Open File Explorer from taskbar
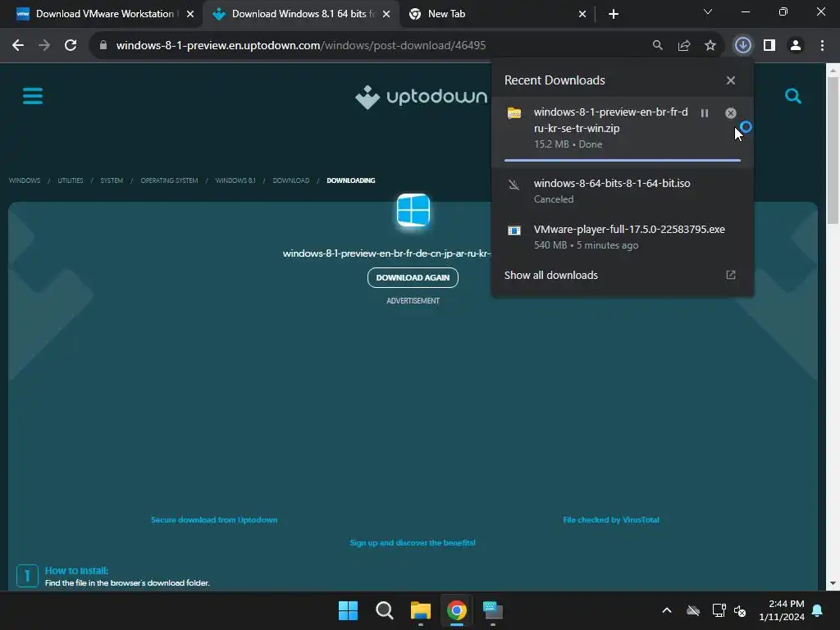The width and height of the screenshot is (840, 630). coord(421,610)
